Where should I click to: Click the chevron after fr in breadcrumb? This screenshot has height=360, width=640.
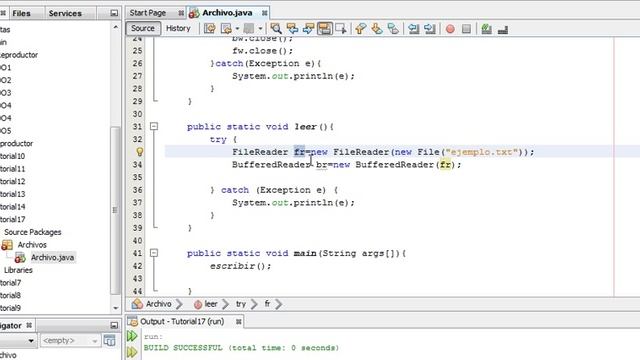(x=279, y=304)
